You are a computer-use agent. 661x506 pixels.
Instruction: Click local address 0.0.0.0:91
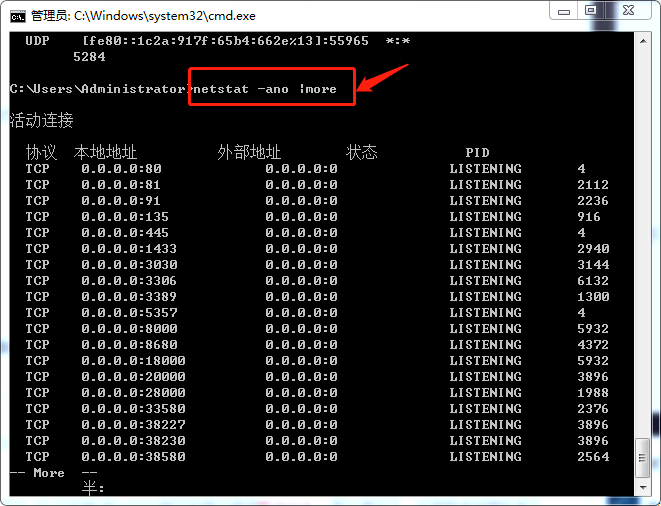(x=121, y=201)
